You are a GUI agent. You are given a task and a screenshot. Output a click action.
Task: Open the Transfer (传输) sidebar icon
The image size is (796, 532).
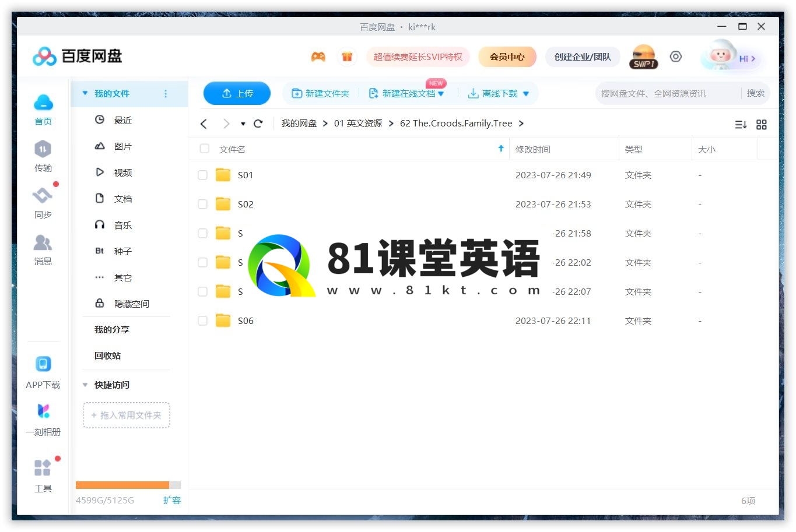(43, 149)
